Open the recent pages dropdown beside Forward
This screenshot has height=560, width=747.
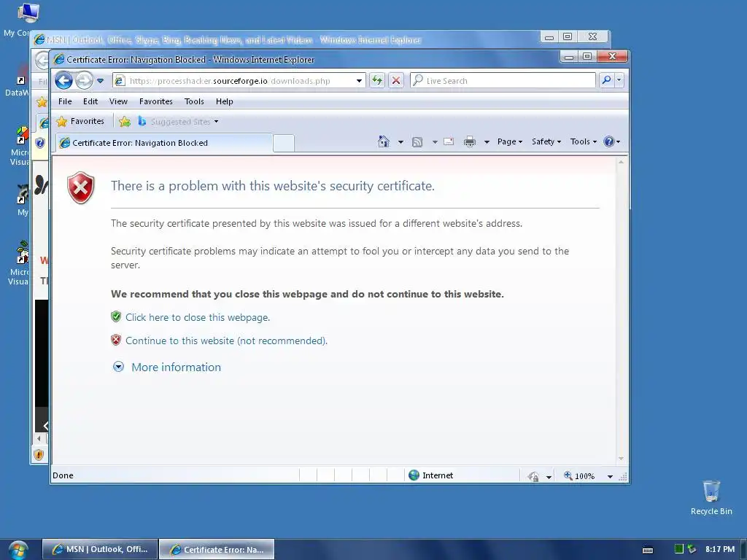100,81
